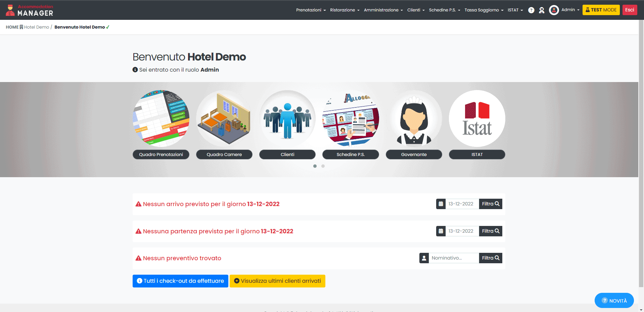
Task: Click the Governante maid icon
Action: click(x=414, y=118)
